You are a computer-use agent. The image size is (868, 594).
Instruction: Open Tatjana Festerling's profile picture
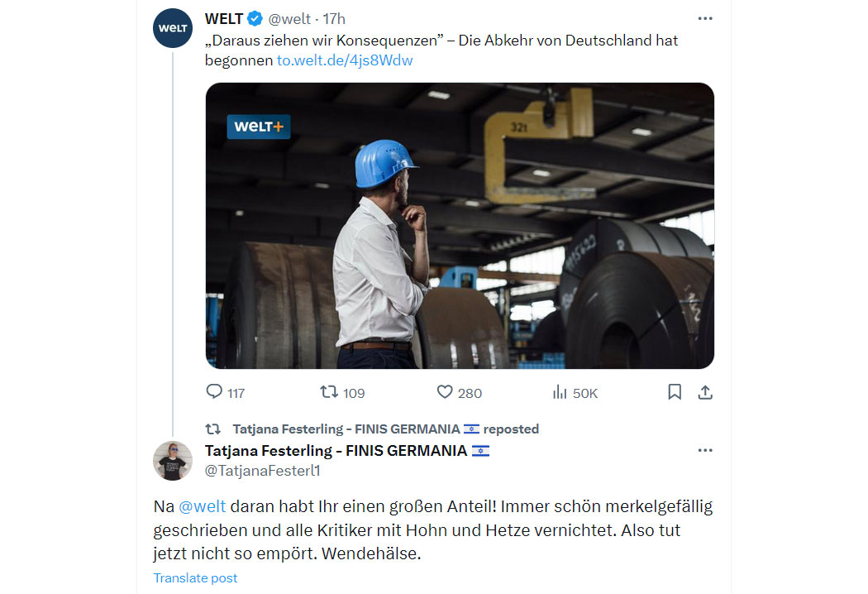(173, 461)
